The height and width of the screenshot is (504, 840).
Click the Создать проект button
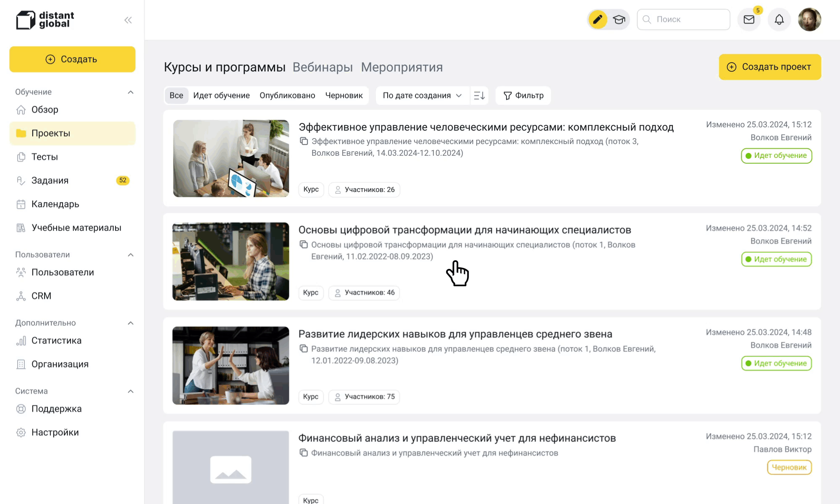(x=769, y=67)
